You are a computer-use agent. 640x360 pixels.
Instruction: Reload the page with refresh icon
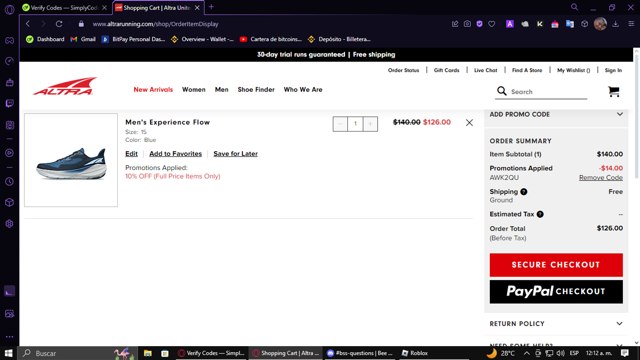pos(59,24)
